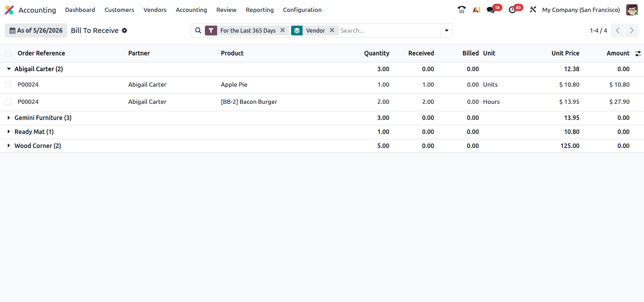The height and width of the screenshot is (302, 644).
Task: Open the search options dropdown toggle
Action: (446, 31)
